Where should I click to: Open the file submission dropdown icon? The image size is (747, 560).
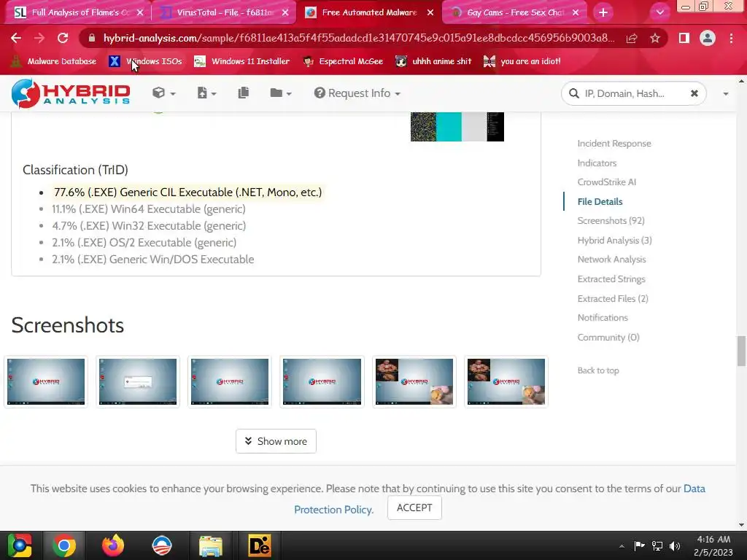(206, 93)
